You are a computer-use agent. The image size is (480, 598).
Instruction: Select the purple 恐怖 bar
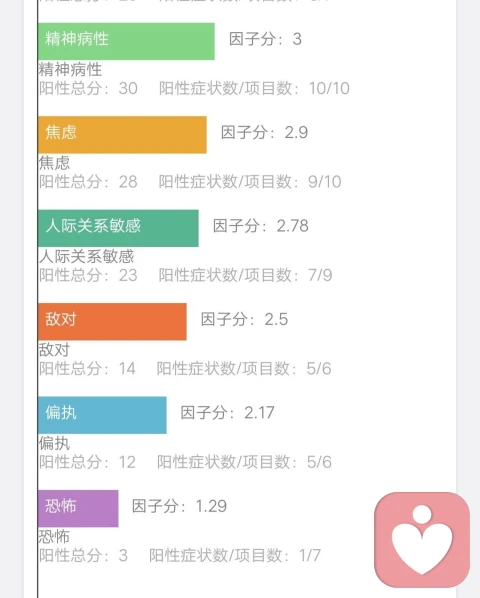tap(78, 508)
